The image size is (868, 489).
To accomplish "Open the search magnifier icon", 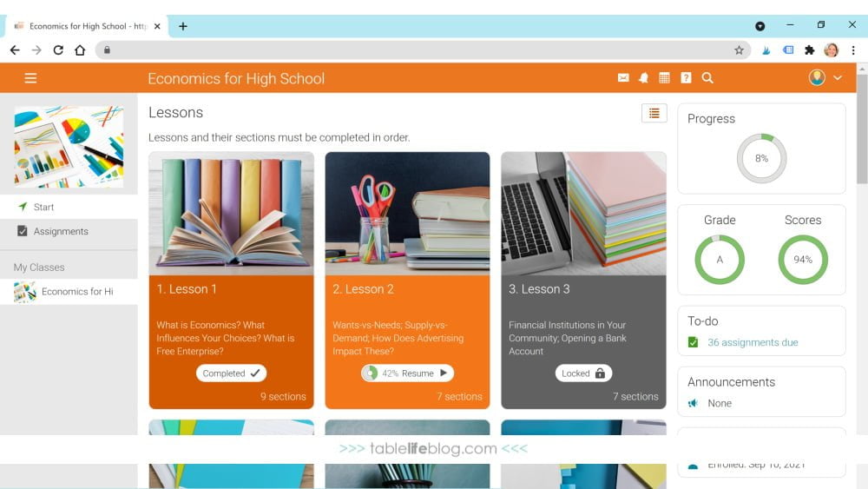I will tap(707, 78).
